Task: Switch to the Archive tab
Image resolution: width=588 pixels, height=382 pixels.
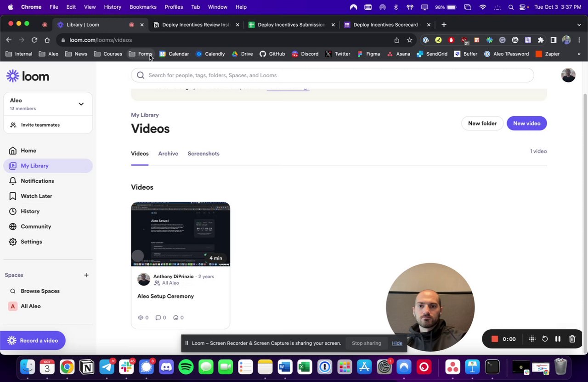Action: (x=168, y=153)
